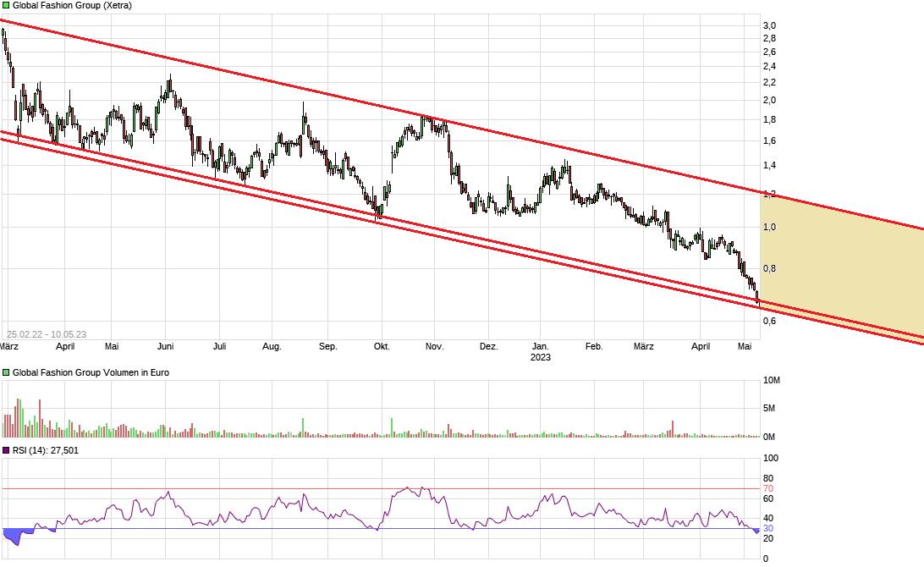Click the red RSI level '70' label
Viewport: 924px width, 567px height.
point(768,488)
